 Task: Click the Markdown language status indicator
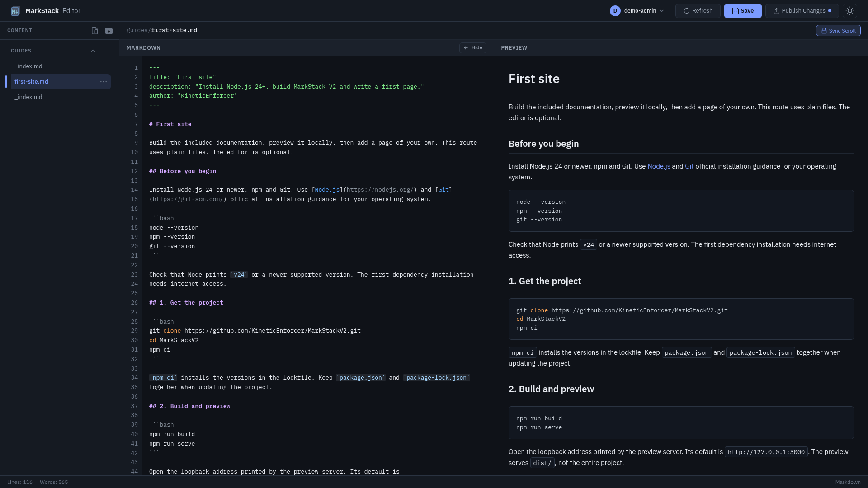click(848, 482)
